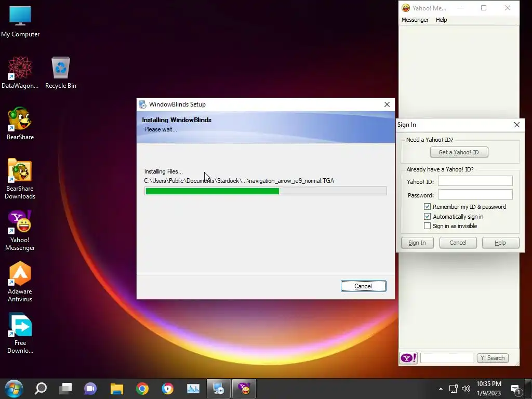
Task: Close the Yahoo! Messenger window
Action: pos(507,8)
